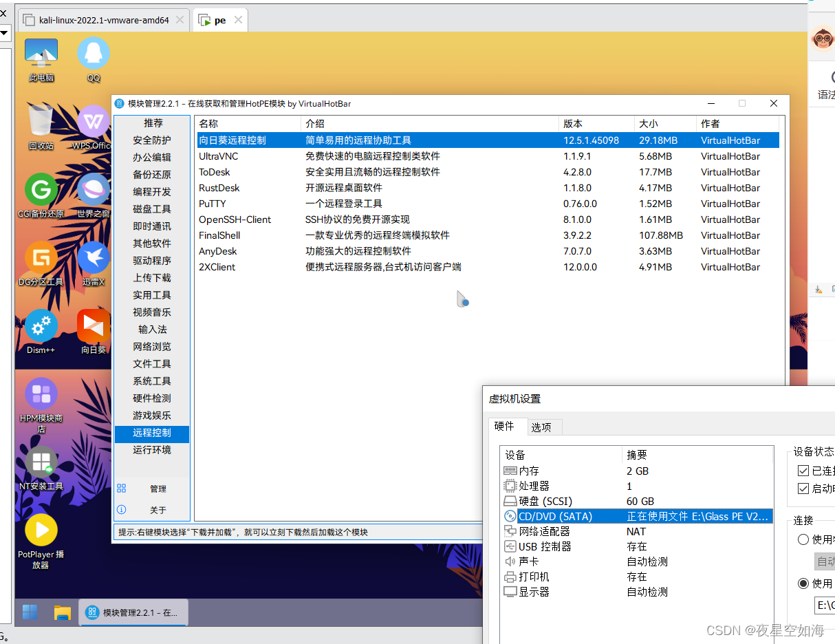
Task: Open the 网络浏览 module category
Action: (x=153, y=347)
